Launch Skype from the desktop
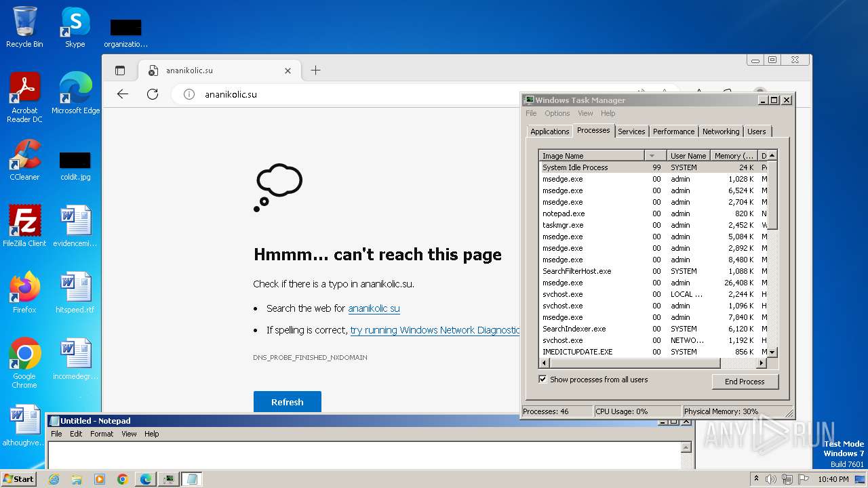Image resolution: width=868 pixels, height=488 pixels. click(75, 27)
